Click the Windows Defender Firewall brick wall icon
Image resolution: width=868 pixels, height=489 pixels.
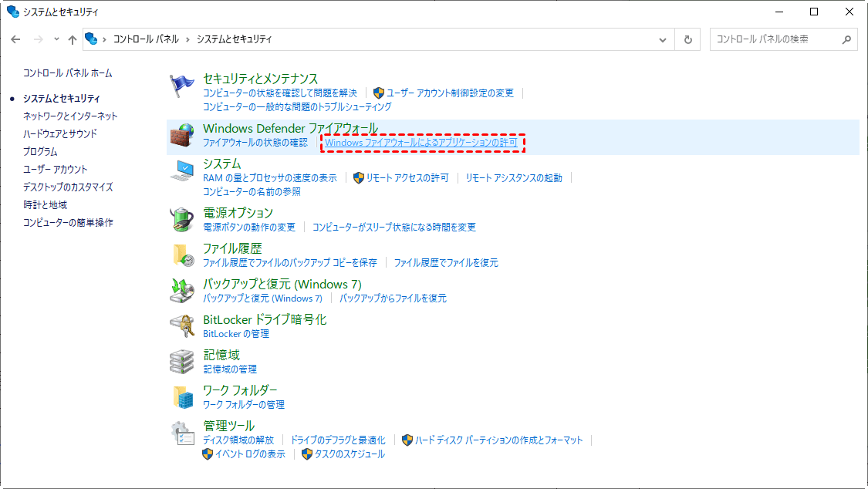pyautogui.click(x=183, y=135)
